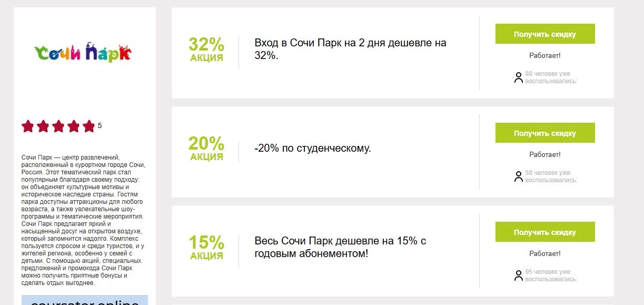Click the Сочи Парк logo
Screen dimensions: 644x305
coord(82,52)
